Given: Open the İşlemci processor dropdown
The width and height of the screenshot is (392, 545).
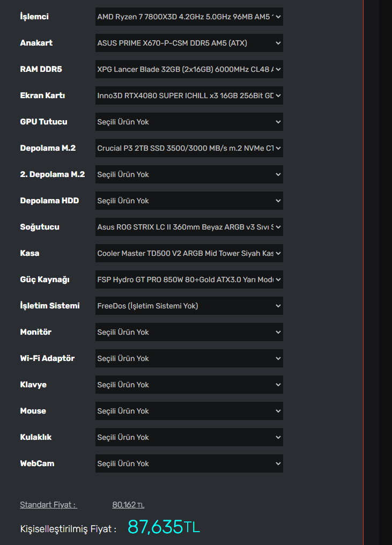Looking at the screenshot, I should coord(189,17).
